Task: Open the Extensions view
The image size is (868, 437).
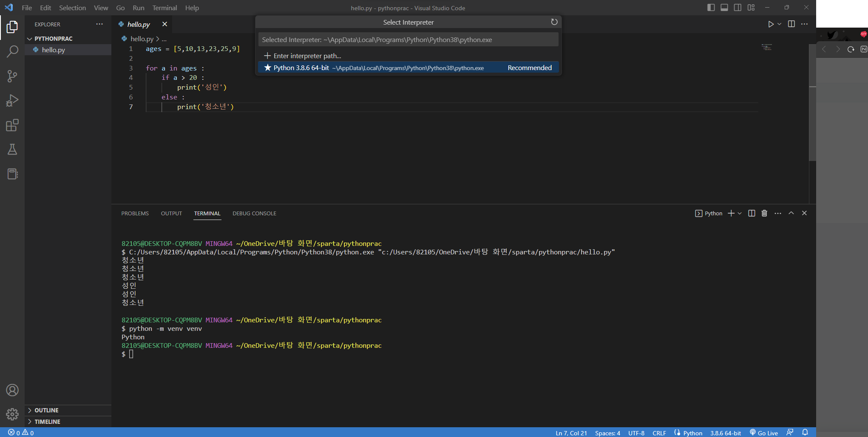Action: (12, 125)
